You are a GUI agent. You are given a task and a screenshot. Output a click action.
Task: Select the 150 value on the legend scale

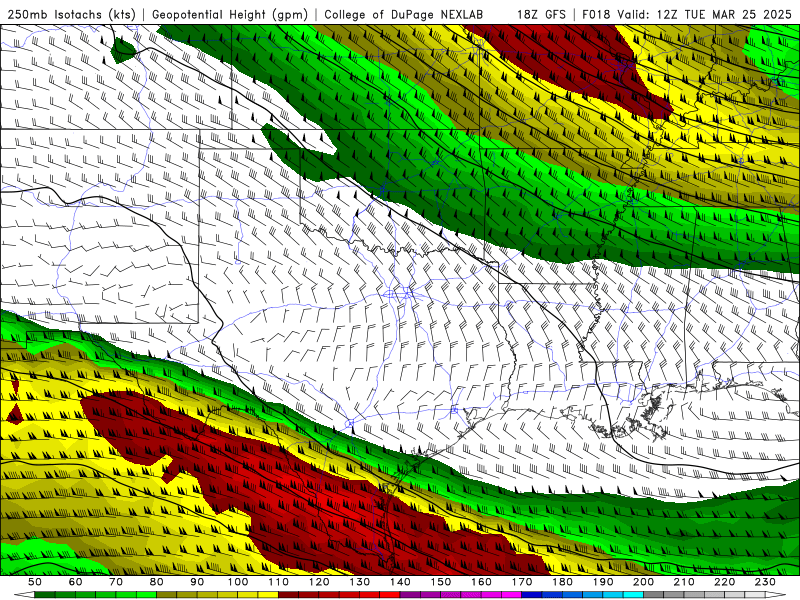coord(441,582)
